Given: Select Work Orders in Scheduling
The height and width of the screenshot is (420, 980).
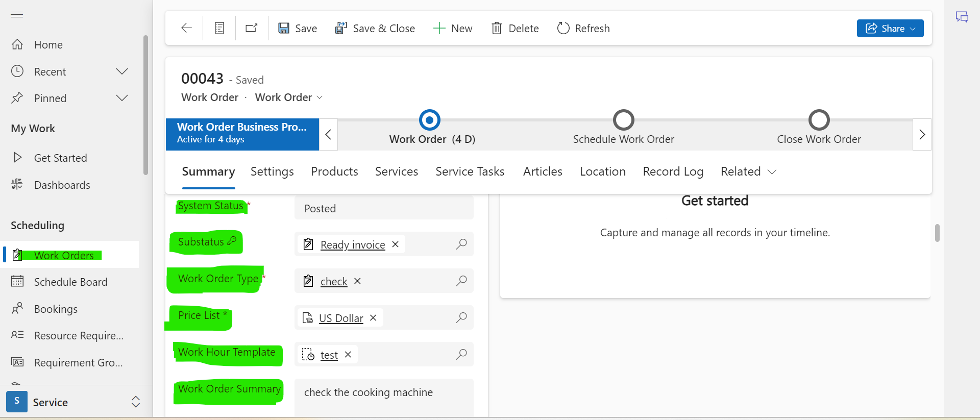Looking at the screenshot, I should (x=69, y=255).
